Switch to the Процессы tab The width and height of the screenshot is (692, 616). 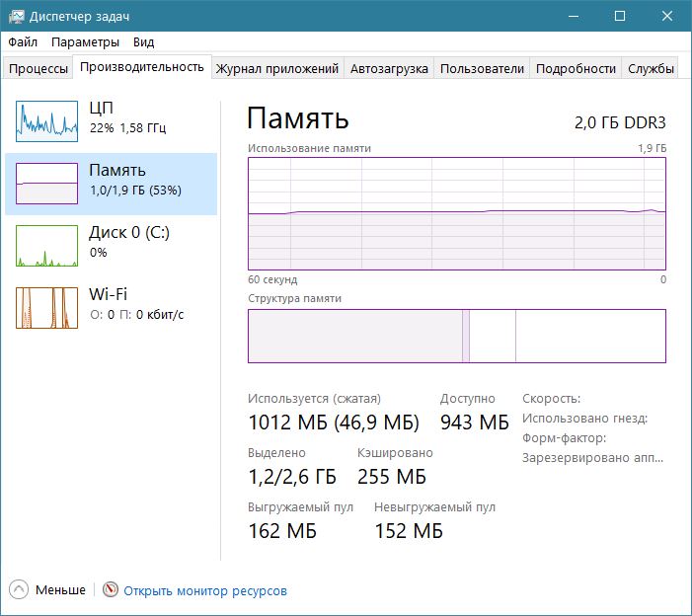[x=38, y=68]
